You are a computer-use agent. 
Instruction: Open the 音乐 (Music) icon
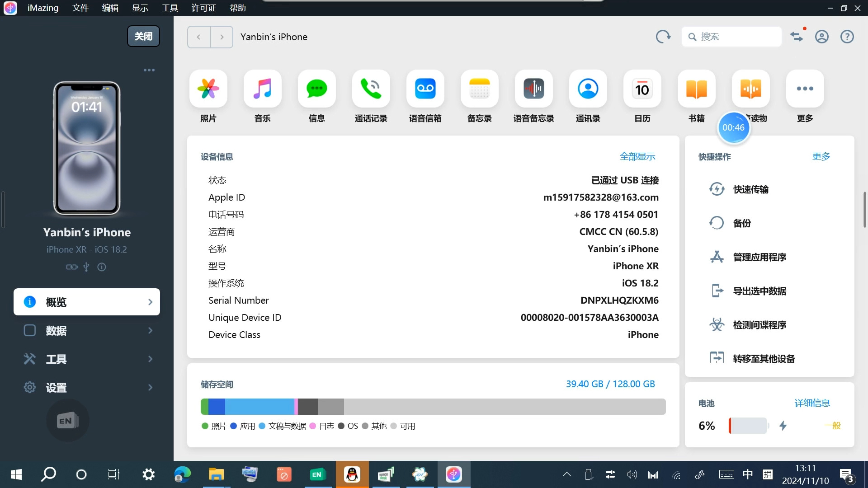[x=262, y=89]
